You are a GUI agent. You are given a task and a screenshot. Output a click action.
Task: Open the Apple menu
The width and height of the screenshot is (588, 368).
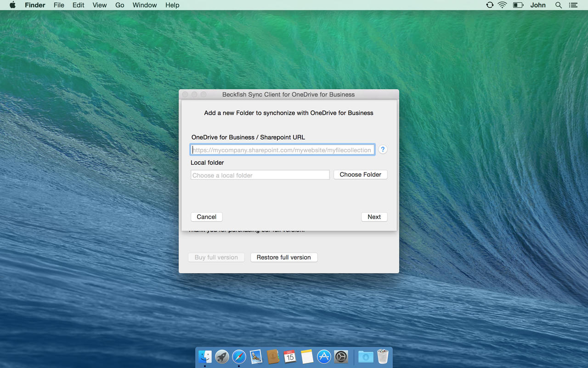point(12,5)
